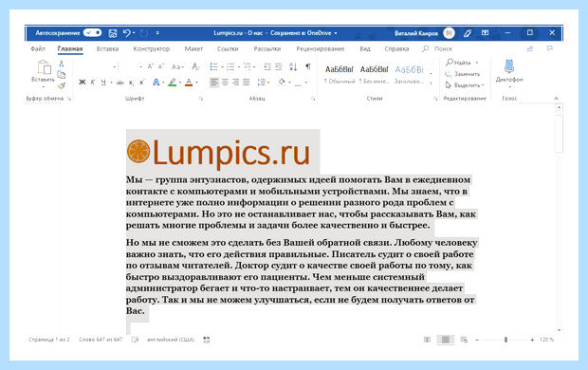Image resolution: width=588 pixels, height=370 pixels.
Task: Open the font size dropdown
Action: click(x=140, y=67)
